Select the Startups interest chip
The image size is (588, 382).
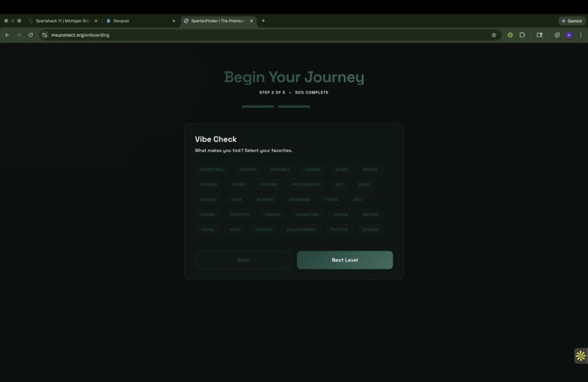[x=239, y=215]
